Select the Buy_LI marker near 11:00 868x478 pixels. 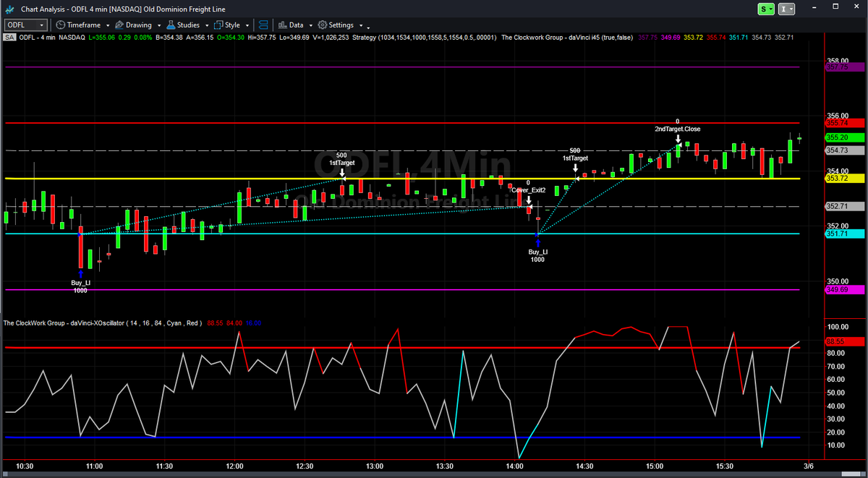coord(80,283)
